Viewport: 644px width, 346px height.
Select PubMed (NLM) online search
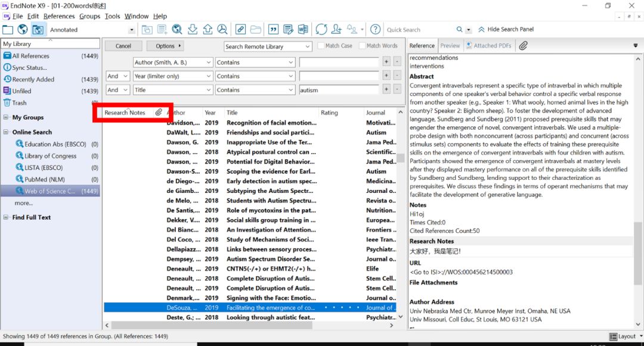pyautogui.click(x=44, y=179)
